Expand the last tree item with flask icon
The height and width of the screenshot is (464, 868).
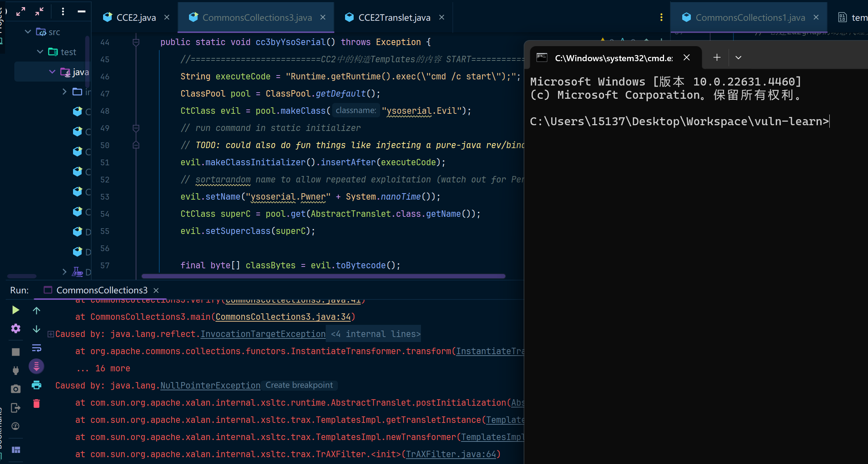(x=64, y=272)
